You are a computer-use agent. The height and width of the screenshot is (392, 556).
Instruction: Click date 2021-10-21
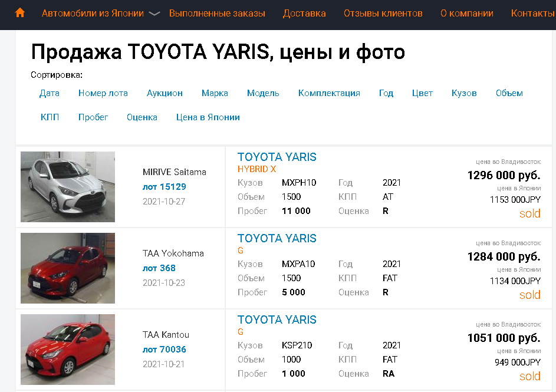tap(163, 364)
